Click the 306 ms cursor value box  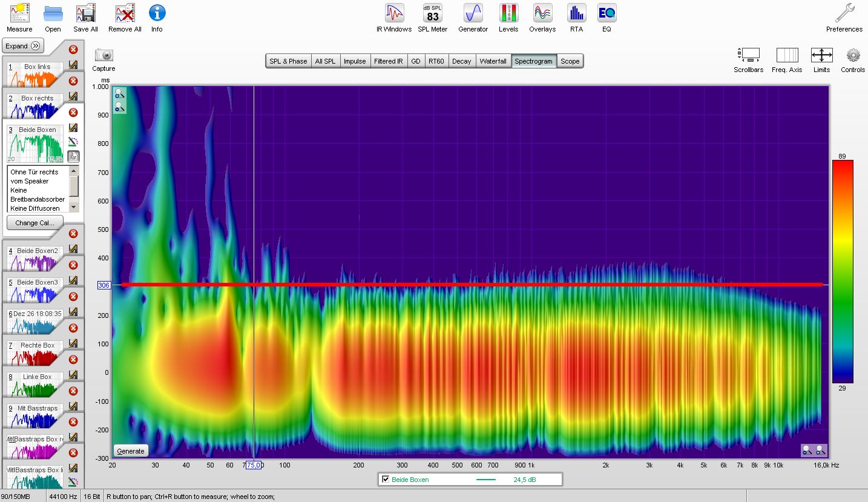(x=104, y=285)
